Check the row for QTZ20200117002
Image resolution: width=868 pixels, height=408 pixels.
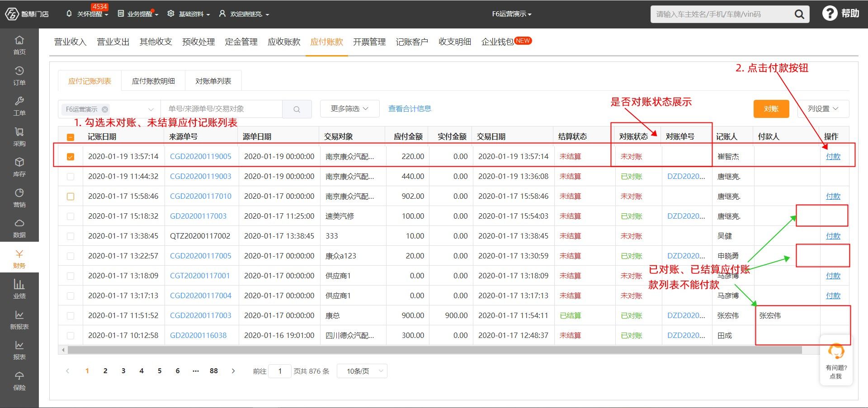coord(71,236)
